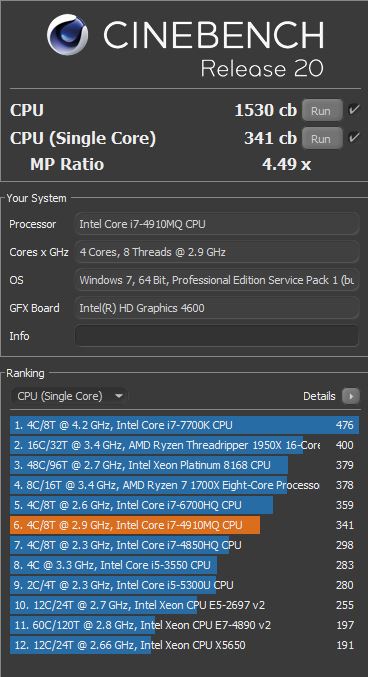Select ranking row 7 Intel Core i7-4850HQ
The width and height of the screenshot is (368, 677).
[x=184, y=545]
